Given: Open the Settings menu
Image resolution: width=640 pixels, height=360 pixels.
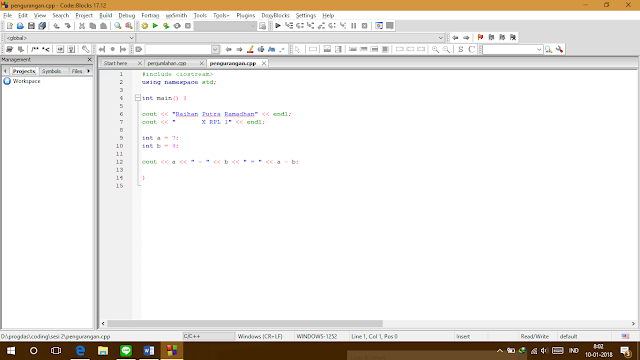Looking at the screenshot, I should 306,16.
